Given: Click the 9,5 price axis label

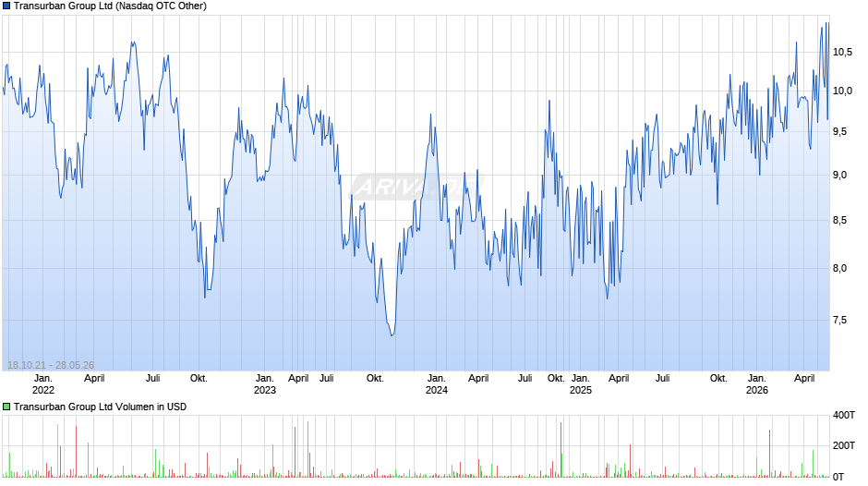Looking at the screenshot, I should 839,131.
